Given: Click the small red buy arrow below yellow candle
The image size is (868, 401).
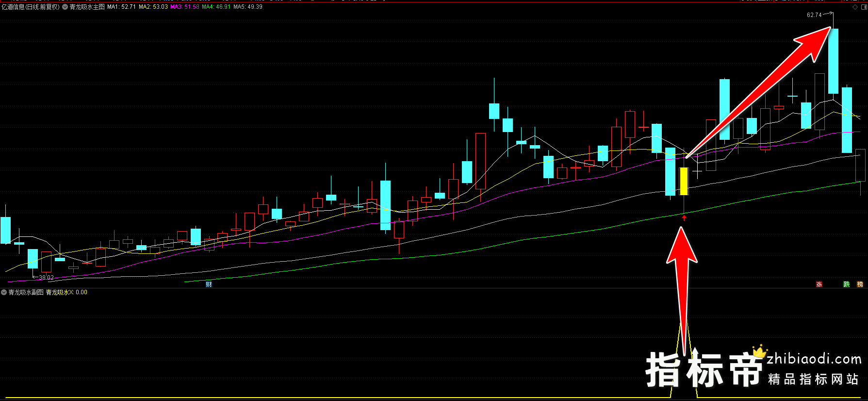Looking at the screenshot, I should (x=684, y=218).
